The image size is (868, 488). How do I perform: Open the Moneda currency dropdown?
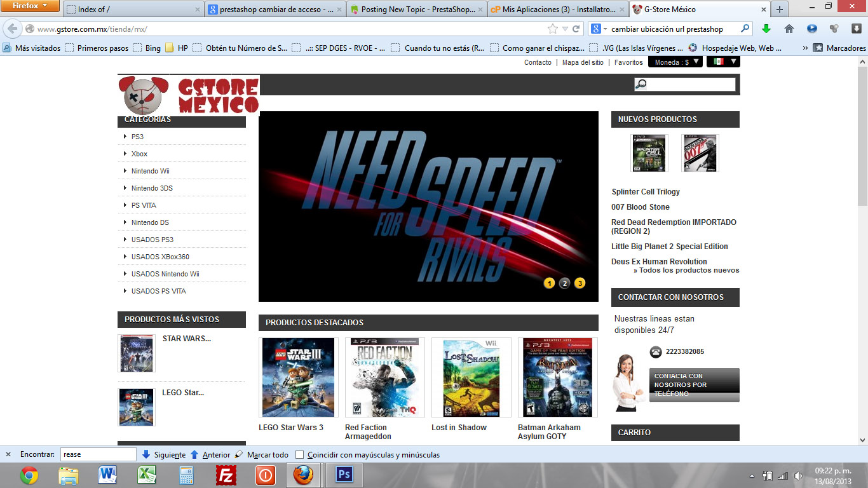[676, 62]
